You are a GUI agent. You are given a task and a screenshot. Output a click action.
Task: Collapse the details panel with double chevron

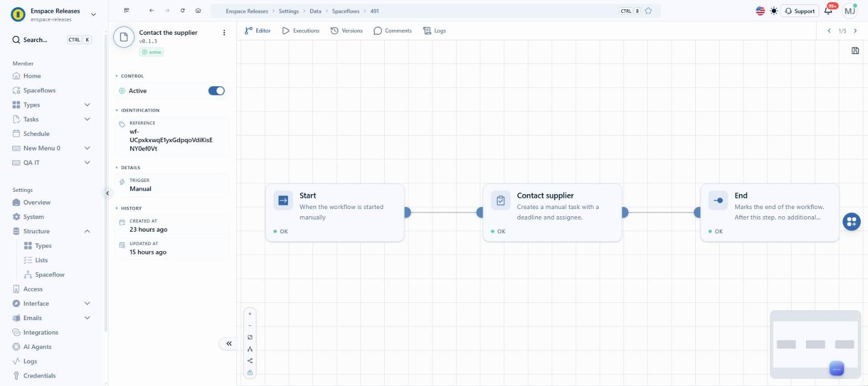(x=229, y=343)
